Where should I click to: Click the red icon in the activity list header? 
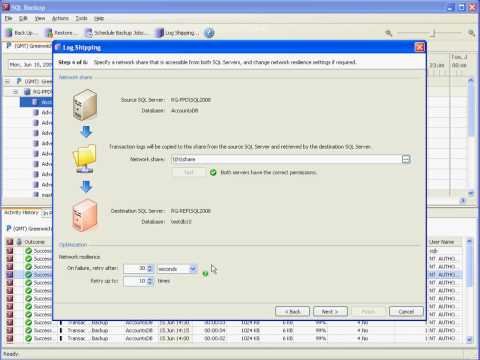[10, 242]
